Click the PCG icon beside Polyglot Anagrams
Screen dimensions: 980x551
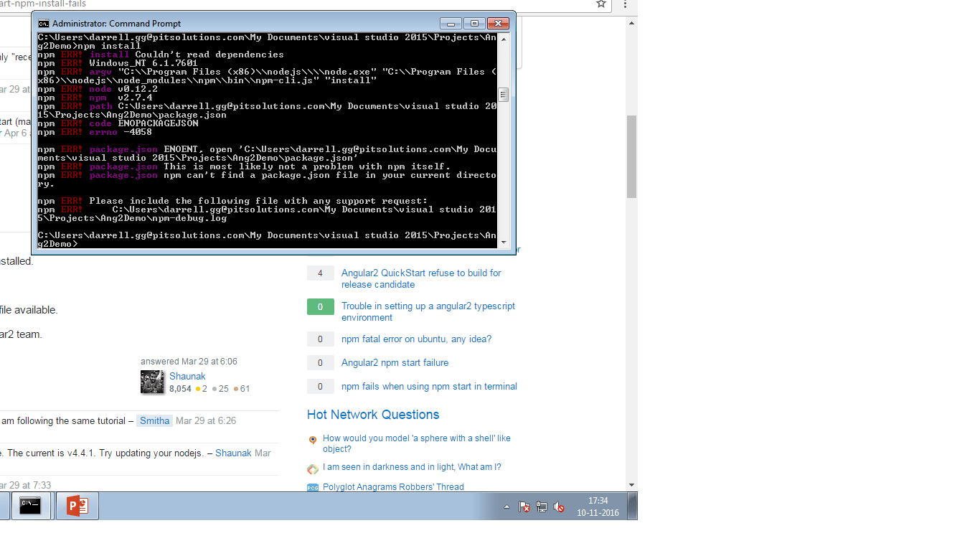(313, 488)
